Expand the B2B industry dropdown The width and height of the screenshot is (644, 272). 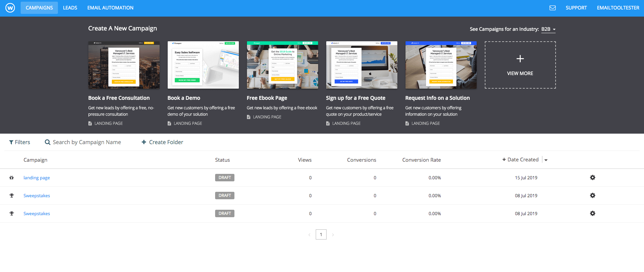click(x=548, y=29)
